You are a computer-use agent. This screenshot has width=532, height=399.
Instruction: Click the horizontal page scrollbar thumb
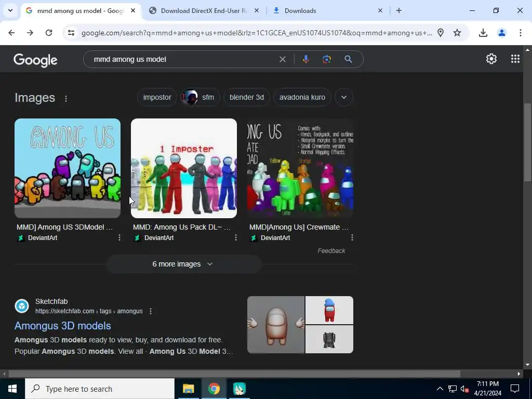tap(234, 374)
